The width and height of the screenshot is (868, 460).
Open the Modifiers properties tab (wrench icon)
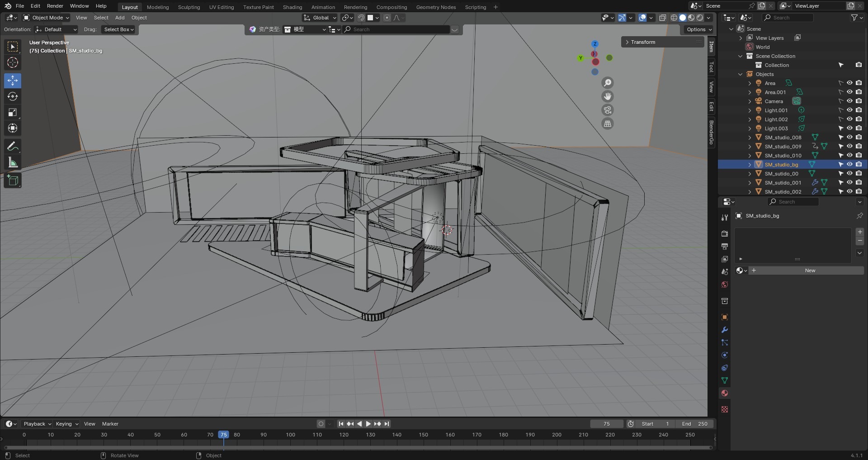[725, 330]
